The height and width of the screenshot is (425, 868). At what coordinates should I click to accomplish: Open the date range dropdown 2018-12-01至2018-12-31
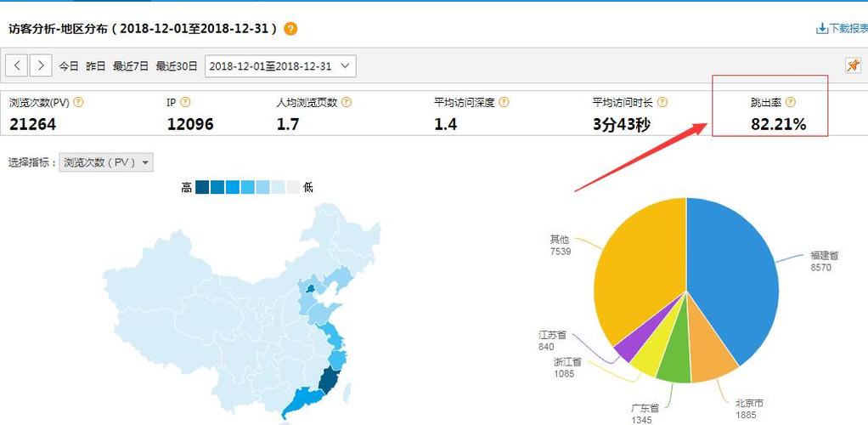[280, 66]
